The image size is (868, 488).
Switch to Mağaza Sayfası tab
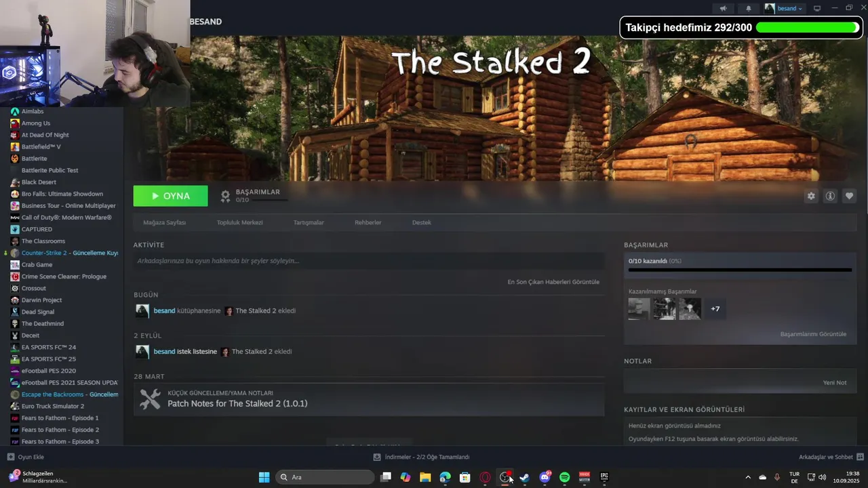[x=164, y=222]
